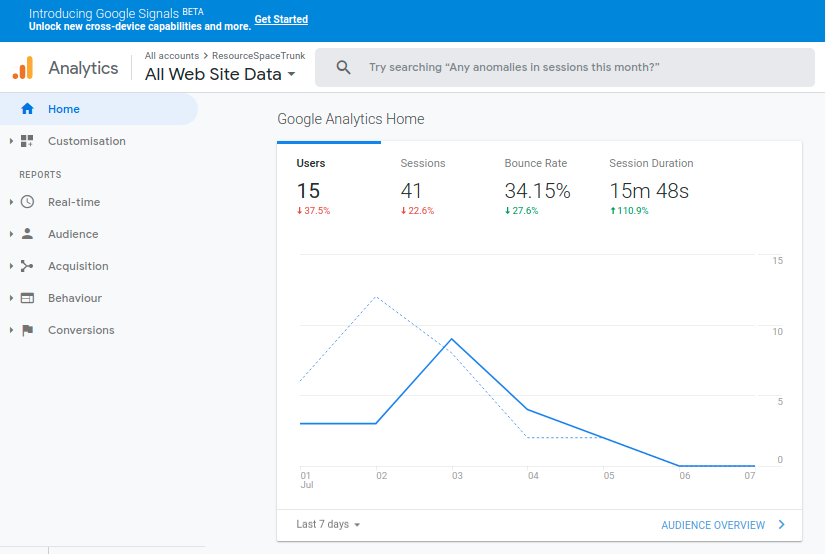Viewport: 825px width, 554px height.
Task: Click the Conversions flag icon
Action: (27, 330)
